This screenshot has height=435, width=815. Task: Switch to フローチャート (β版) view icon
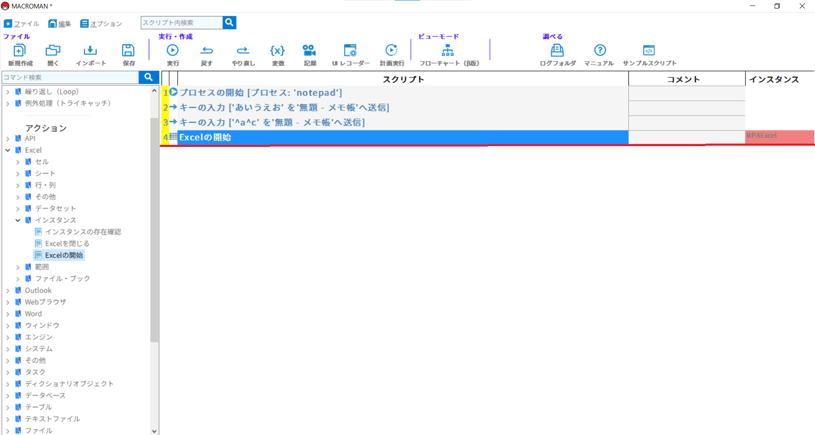[x=448, y=50]
